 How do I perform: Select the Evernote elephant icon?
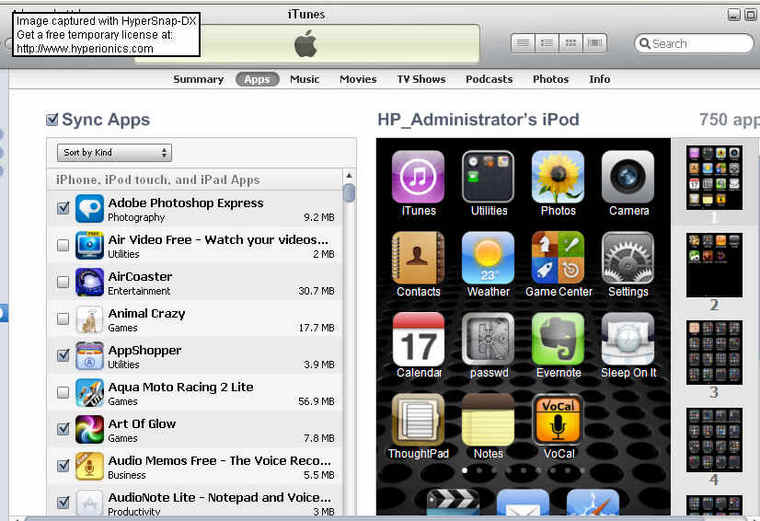click(x=558, y=339)
